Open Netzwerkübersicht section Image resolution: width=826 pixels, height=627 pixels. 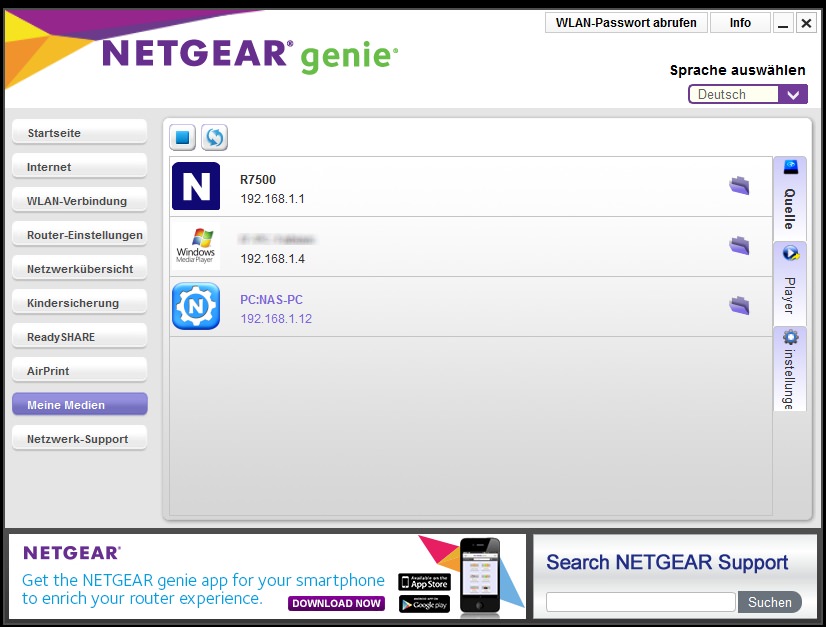click(x=80, y=269)
